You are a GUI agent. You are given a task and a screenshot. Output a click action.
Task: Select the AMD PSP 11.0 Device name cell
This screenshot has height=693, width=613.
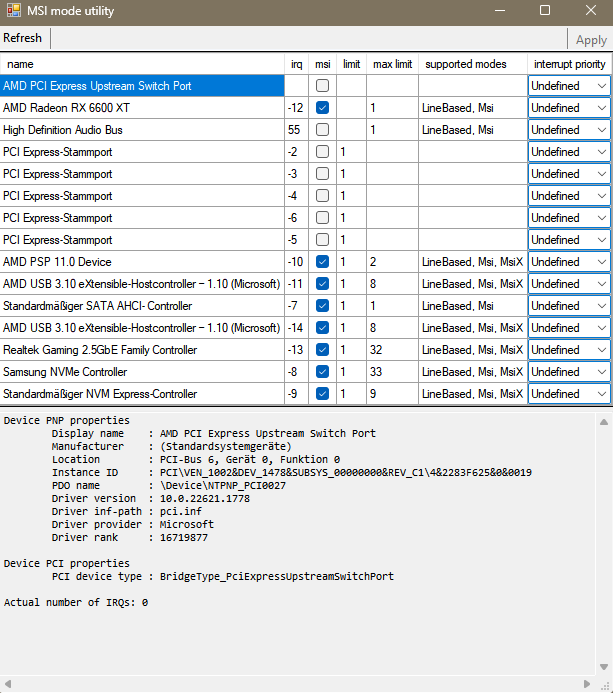(142, 262)
